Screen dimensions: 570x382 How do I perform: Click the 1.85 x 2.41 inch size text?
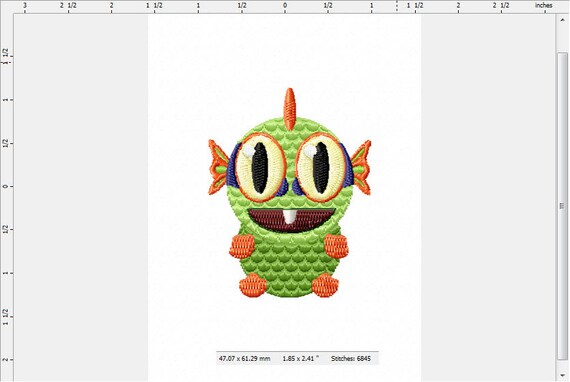point(300,358)
